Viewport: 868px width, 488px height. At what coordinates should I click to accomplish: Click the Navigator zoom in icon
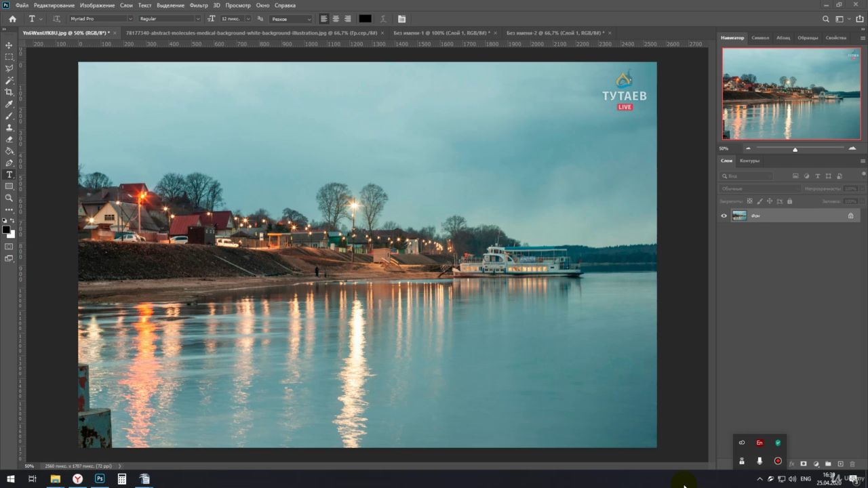[x=852, y=148]
